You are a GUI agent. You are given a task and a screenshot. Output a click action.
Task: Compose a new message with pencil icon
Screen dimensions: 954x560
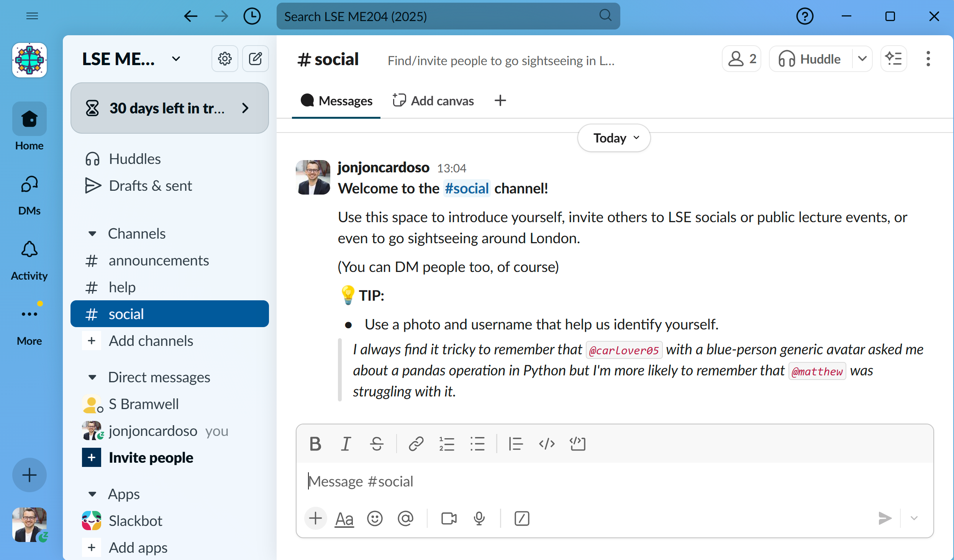click(256, 59)
